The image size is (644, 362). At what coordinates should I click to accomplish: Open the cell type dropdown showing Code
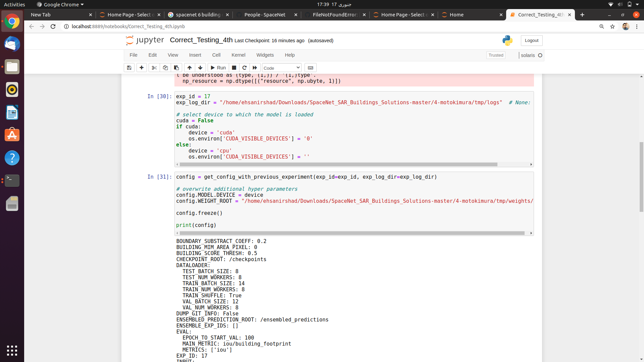[281, 68]
